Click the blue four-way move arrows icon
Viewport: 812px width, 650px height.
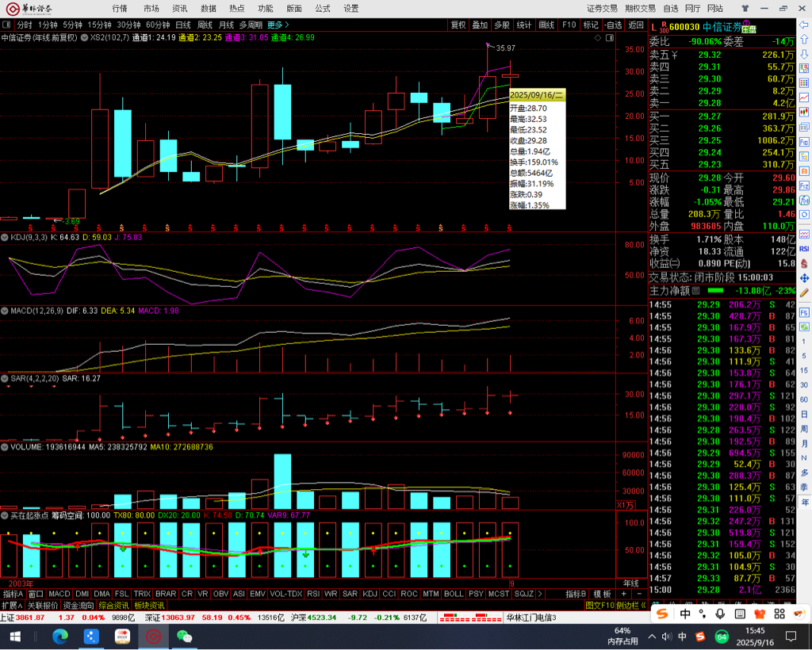click(x=804, y=278)
